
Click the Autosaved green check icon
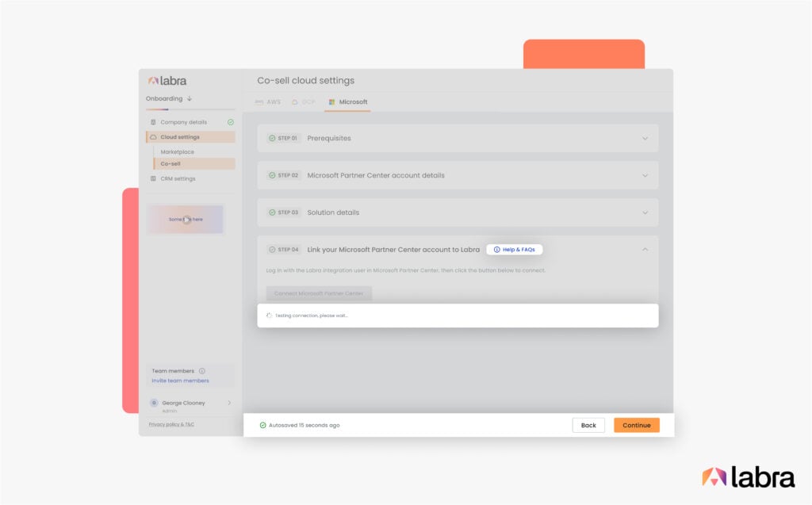click(262, 425)
